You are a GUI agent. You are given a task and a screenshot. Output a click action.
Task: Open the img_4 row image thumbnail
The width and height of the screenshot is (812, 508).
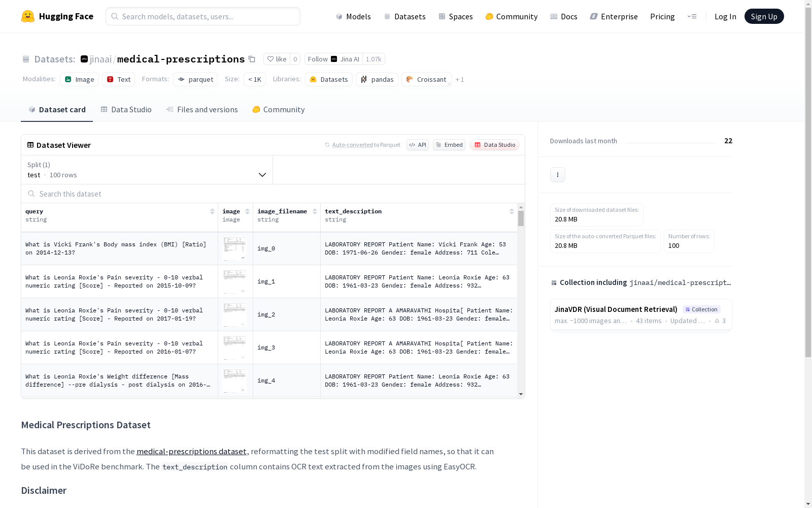pyautogui.click(x=234, y=380)
